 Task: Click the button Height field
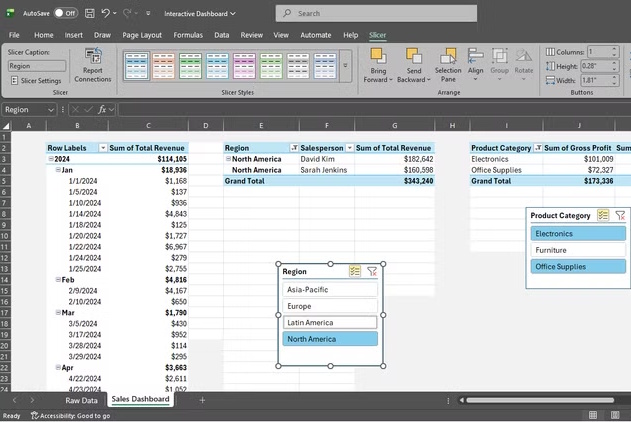pos(596,66)
